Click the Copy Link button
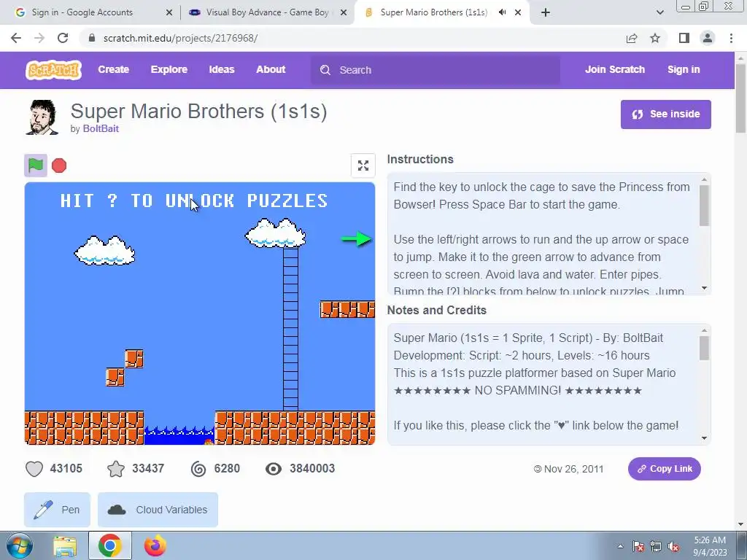The width and height of the screenshot is (747, 560). (x=664, y=469)
